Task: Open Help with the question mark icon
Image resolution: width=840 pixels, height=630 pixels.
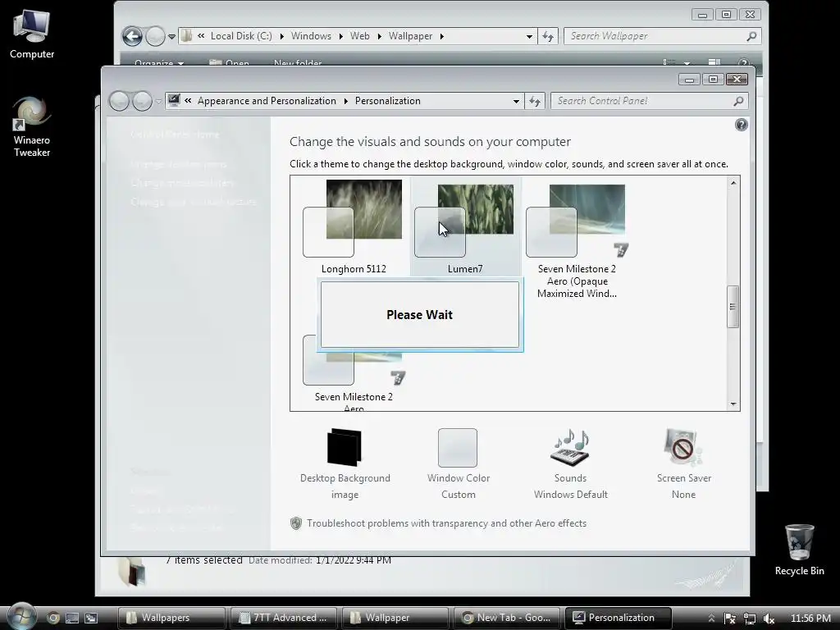Action: [x=741, y=125]
